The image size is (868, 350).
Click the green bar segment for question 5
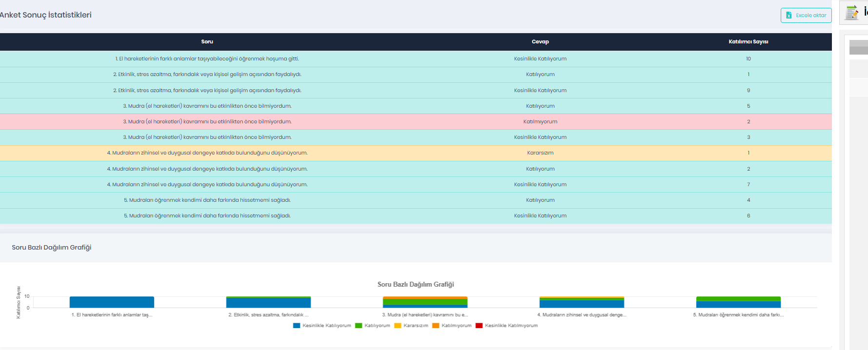pyautogui.click(x=738, y=299)
